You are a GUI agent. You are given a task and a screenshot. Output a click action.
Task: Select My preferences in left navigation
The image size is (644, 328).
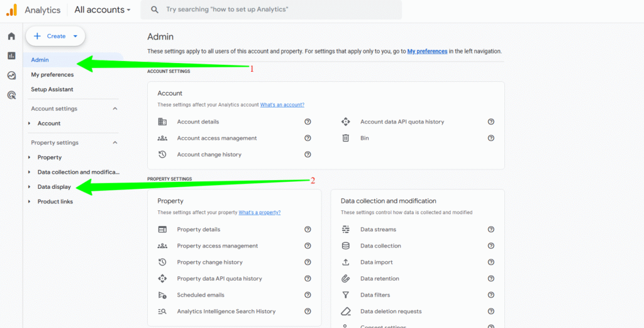click(x=52, y=75)
